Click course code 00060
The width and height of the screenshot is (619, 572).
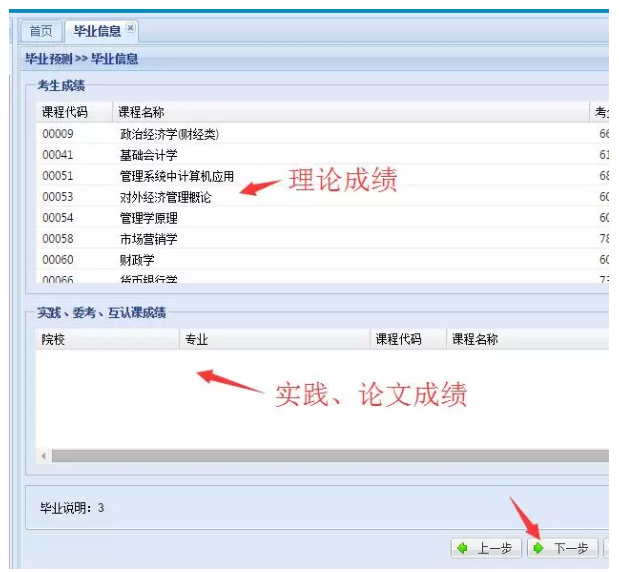pyautogui.click(x=58, y=259)
